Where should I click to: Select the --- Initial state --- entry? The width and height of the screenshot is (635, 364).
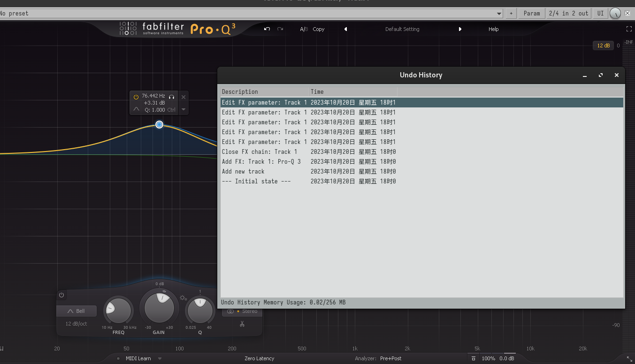(x=422, y=181)
